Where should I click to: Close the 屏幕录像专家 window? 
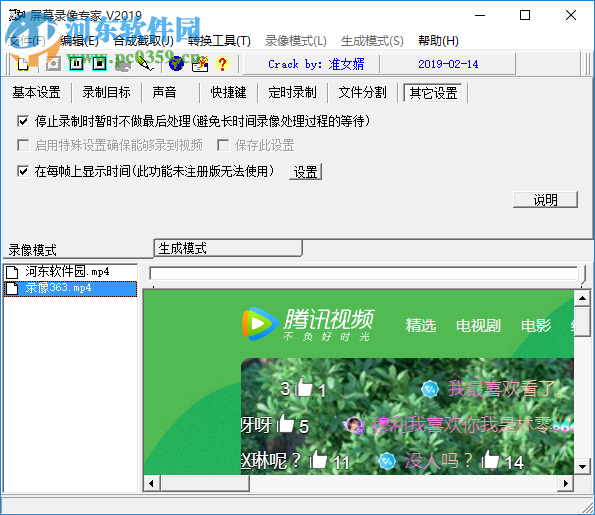[x=571, y=16]
